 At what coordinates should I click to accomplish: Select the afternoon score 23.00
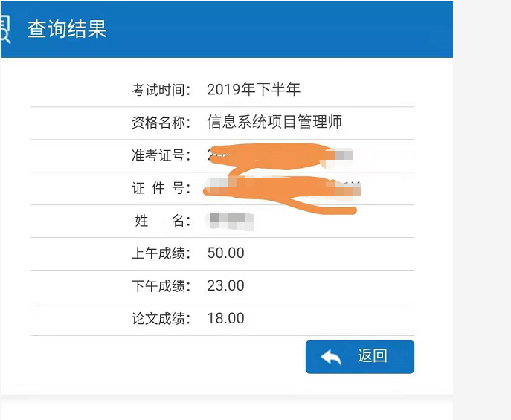[x=226, y=286]
